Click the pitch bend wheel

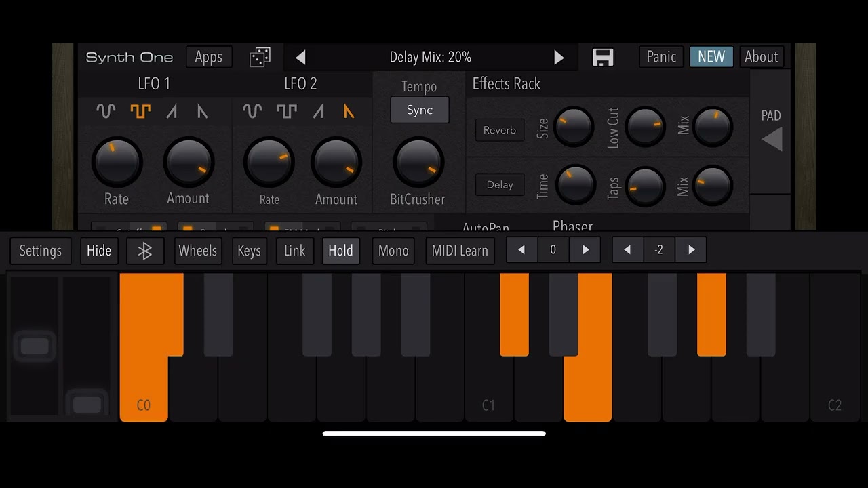35,346
